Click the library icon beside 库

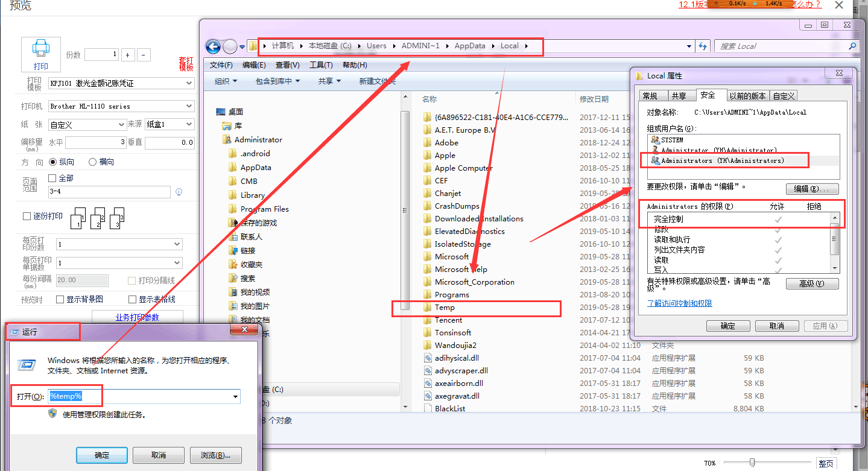227,126
